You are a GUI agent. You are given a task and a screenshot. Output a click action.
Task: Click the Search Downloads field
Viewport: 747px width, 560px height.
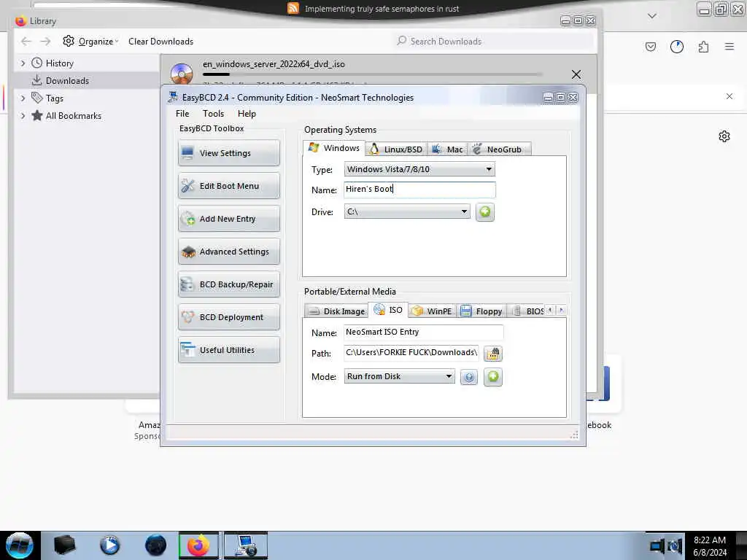493,42
